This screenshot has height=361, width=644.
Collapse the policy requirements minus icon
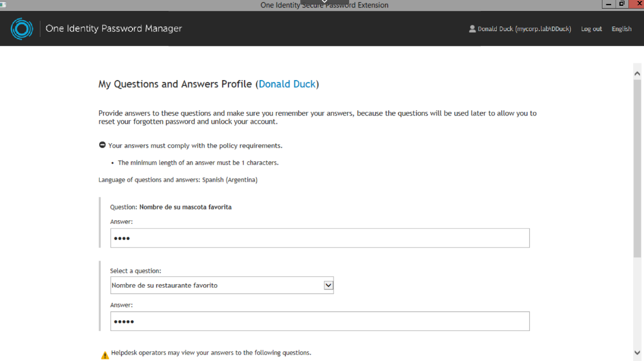click(102, 145)
